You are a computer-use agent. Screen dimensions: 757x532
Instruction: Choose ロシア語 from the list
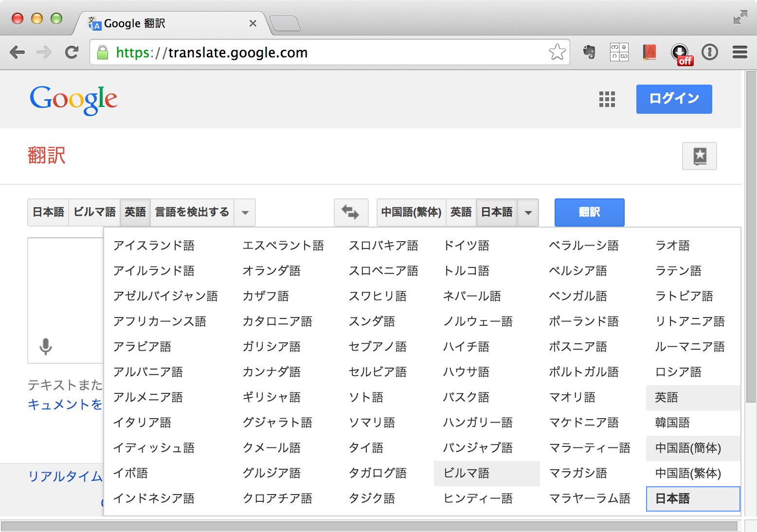point(678,372)
